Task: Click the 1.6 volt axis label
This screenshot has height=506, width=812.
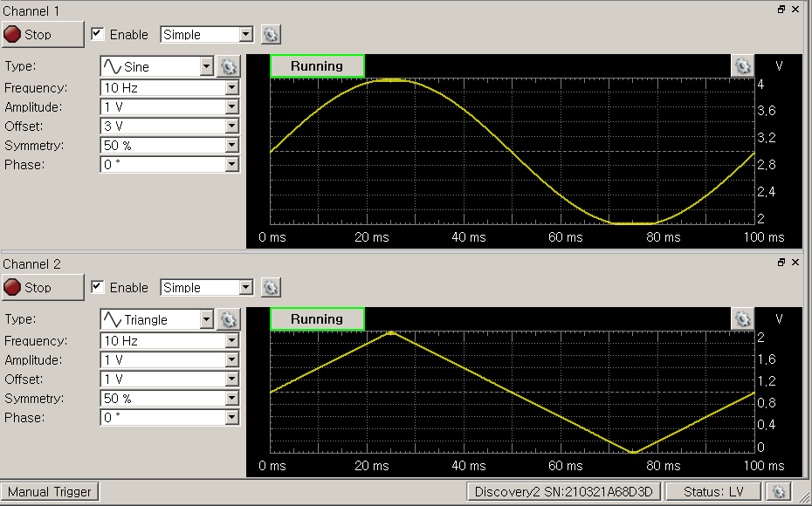Action: (x=767, y=359)
